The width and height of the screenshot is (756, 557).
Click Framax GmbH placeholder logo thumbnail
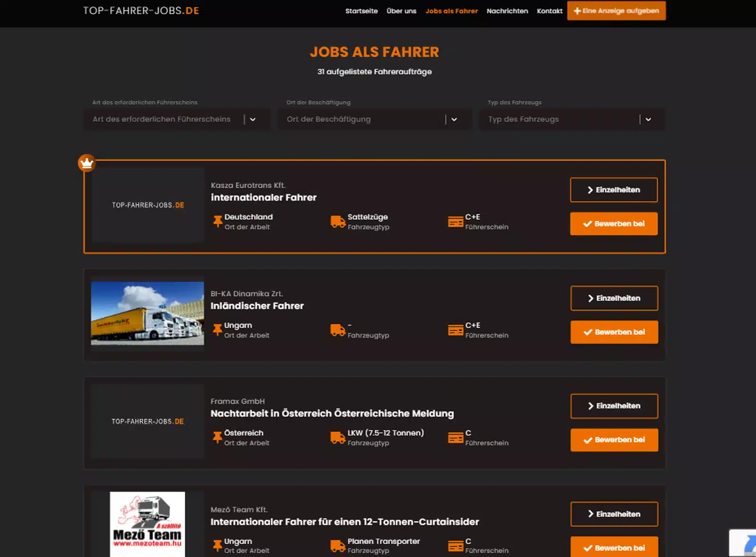pyautogui.click(x=147, y=421)
